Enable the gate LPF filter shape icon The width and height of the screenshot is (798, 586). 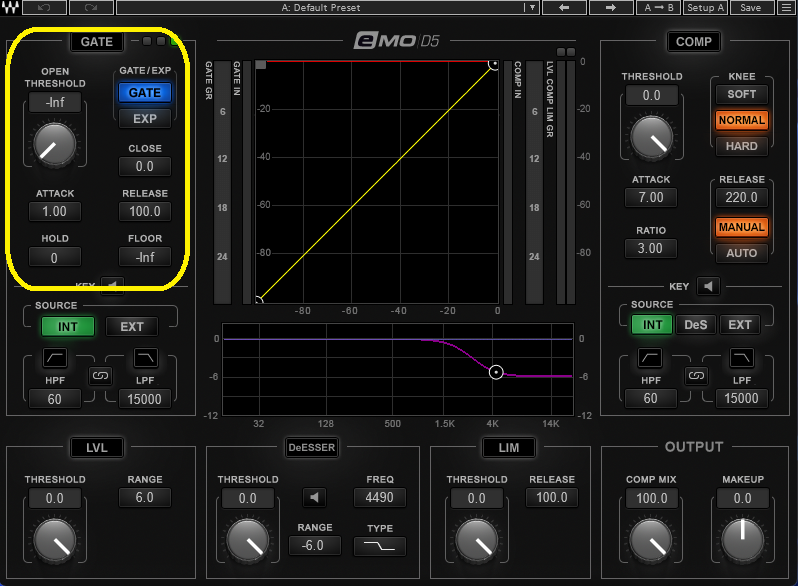[x=145, y=357]
